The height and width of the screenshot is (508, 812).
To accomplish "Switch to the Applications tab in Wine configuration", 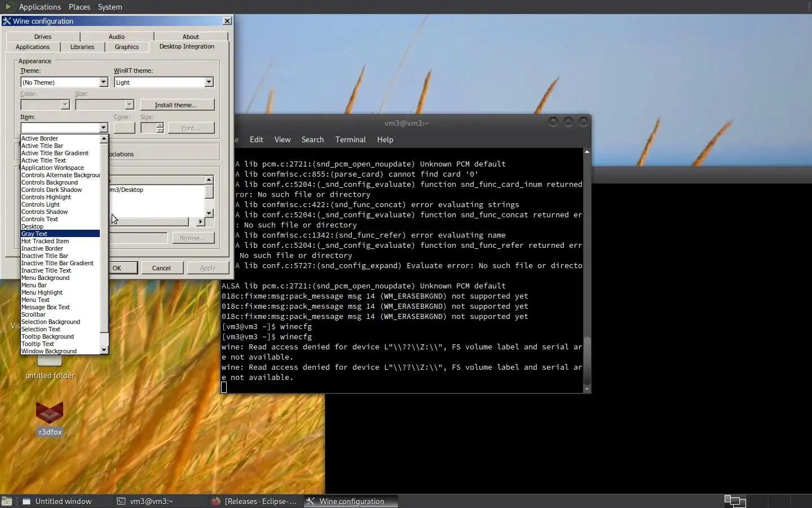I will click(x=33, y=47).
